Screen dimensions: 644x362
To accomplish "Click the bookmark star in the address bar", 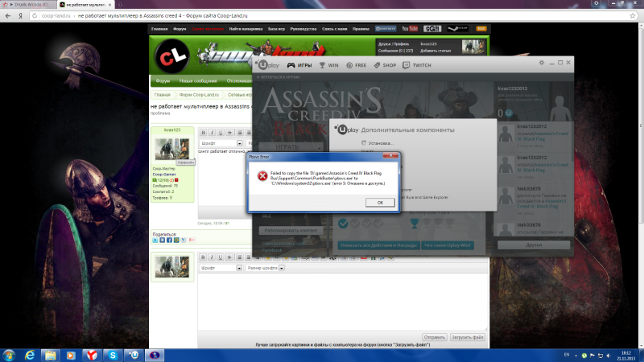I will (x=633, y=15).
